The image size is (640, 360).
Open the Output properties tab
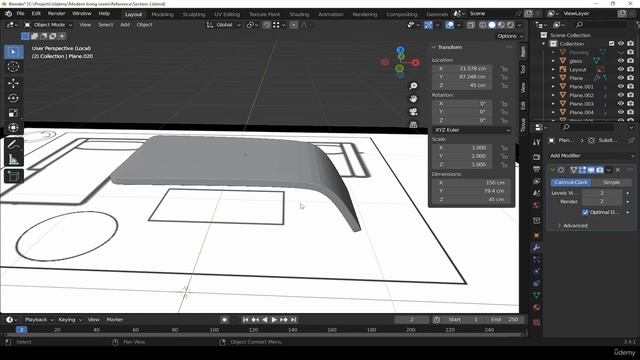[537, 169]
